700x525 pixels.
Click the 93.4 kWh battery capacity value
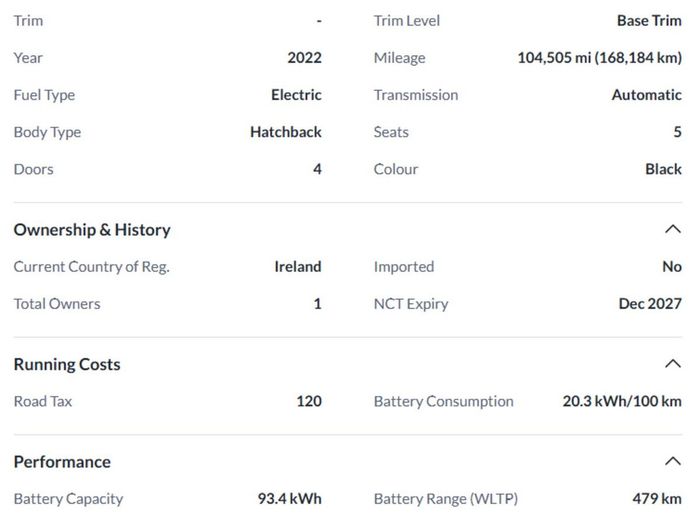point(290,498)
